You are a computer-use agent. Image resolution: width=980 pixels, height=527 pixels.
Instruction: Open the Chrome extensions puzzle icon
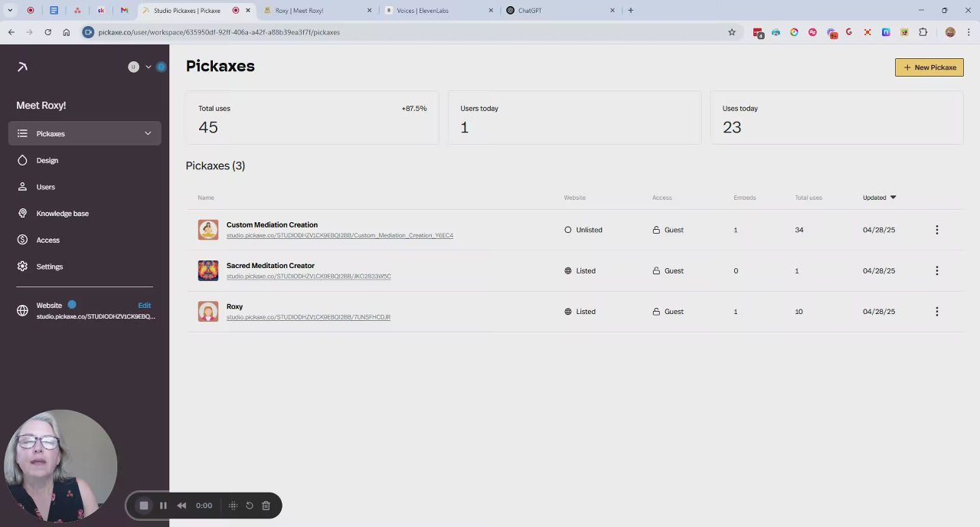point(923,32)
